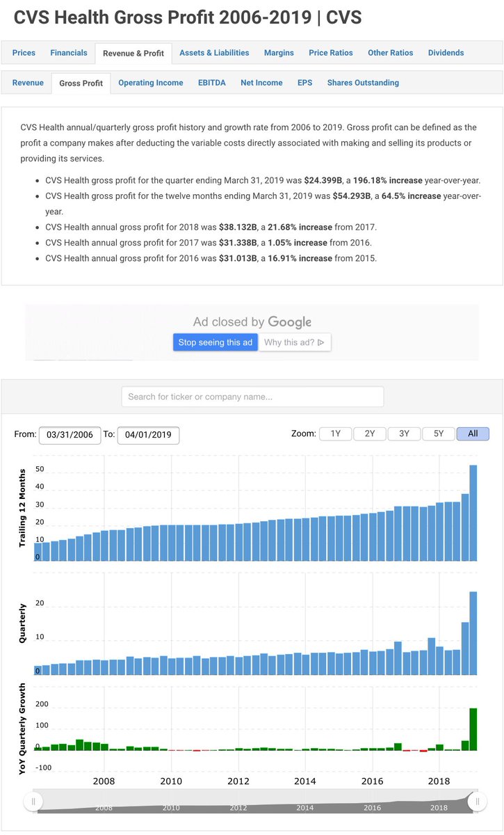The width and height of the screenshot is (504, 835).
Task: Open the Other Ratios tab
Action: (x=391, y=53)
